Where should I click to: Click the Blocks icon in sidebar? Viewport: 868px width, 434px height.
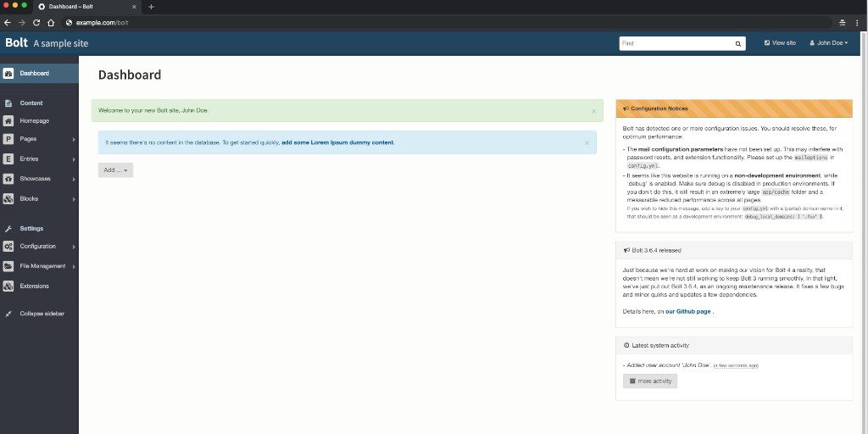tap(8, 198)
